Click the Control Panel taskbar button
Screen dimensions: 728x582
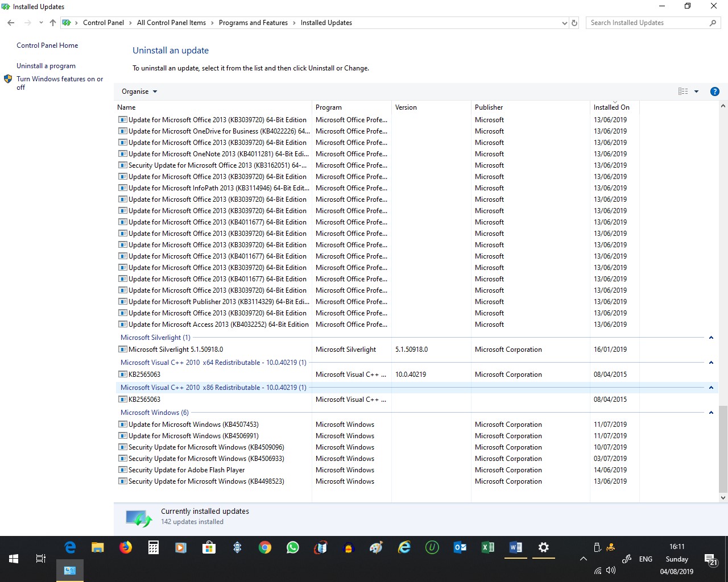[x=70, y=571]
